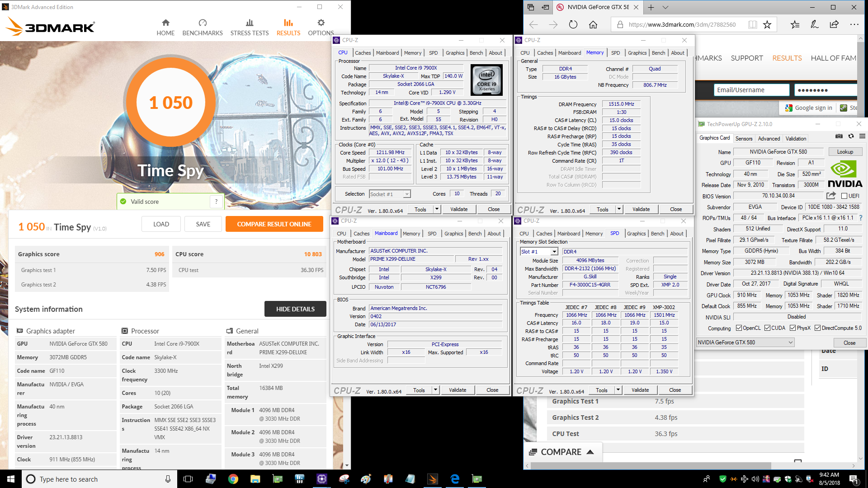Click browser back arrow

coord(533,24)
